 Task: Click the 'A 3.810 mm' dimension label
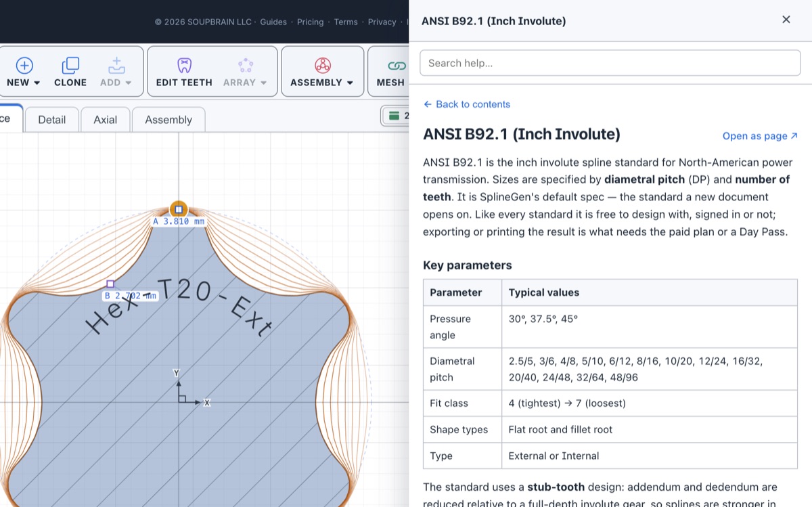179,221
